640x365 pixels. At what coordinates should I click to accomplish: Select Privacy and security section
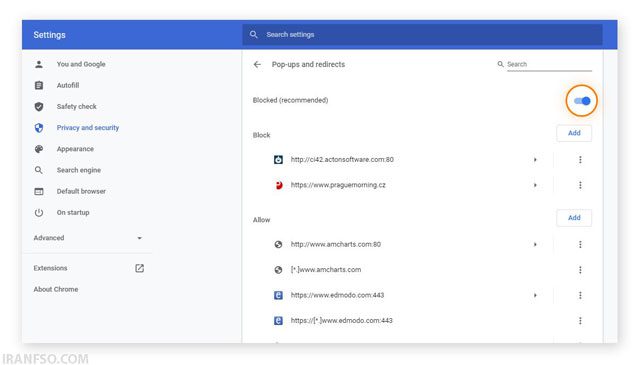point(88,128)
